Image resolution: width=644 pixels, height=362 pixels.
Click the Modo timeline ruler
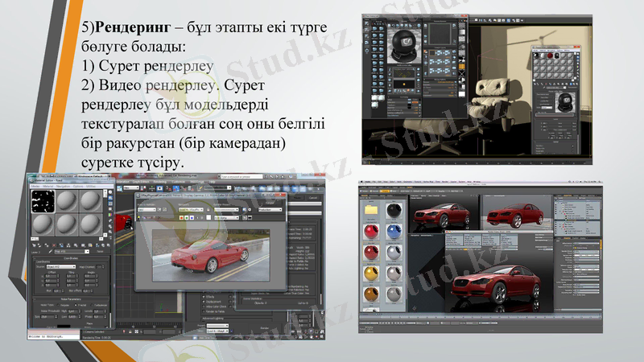point(481,317)
